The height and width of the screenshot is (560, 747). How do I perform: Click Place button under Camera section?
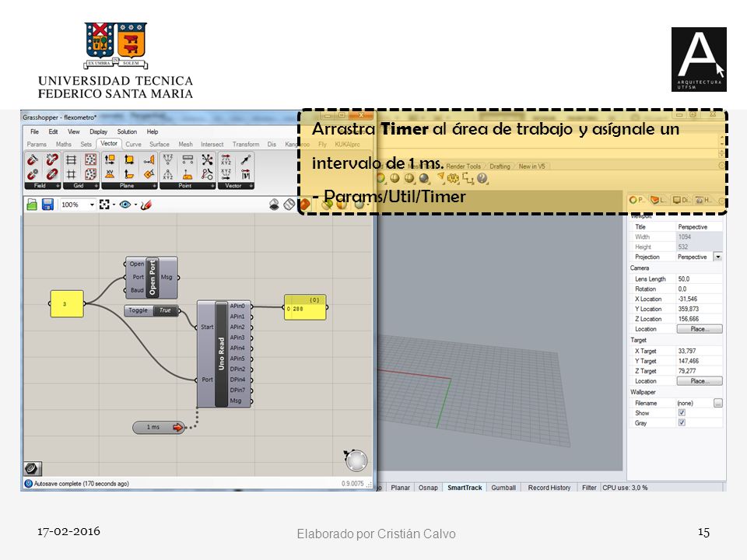(700, 329)
